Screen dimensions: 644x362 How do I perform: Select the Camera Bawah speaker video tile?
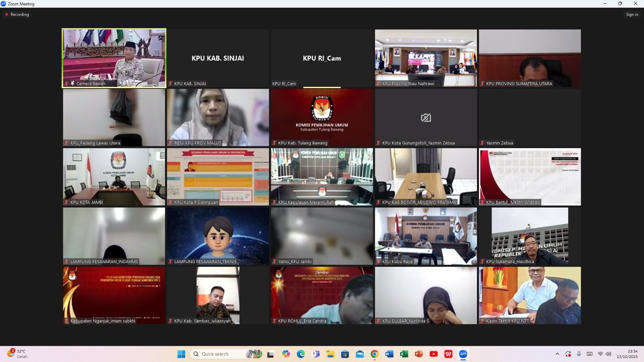pyautogui.click(x=114, y=58)
